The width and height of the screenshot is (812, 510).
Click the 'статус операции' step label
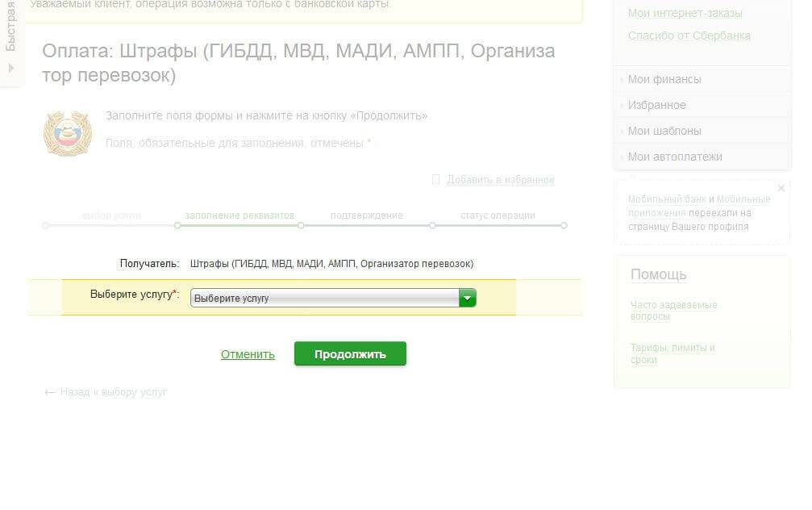tap(498, 215)
